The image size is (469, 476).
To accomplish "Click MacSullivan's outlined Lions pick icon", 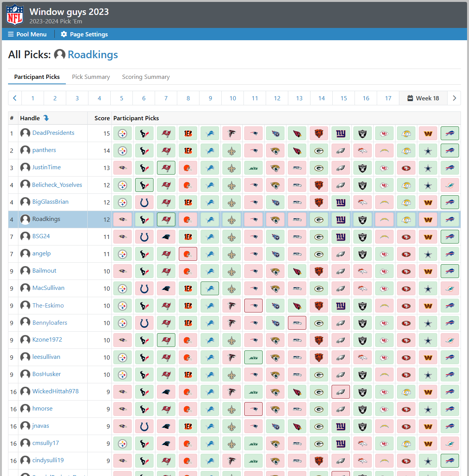I will 210,288.
